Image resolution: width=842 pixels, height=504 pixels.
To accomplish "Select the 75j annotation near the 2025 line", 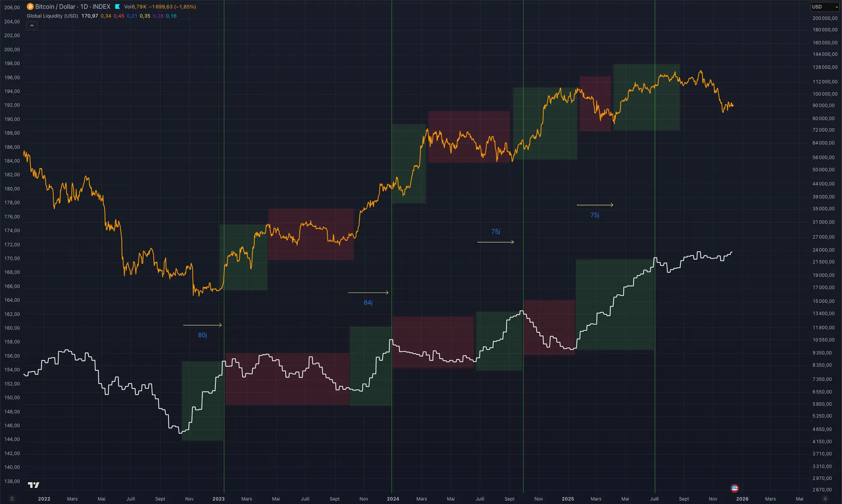I will [594, 214].
